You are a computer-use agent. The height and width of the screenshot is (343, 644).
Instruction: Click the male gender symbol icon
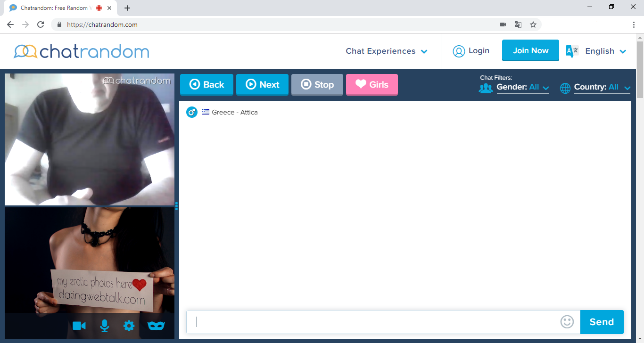pos(191,112)
